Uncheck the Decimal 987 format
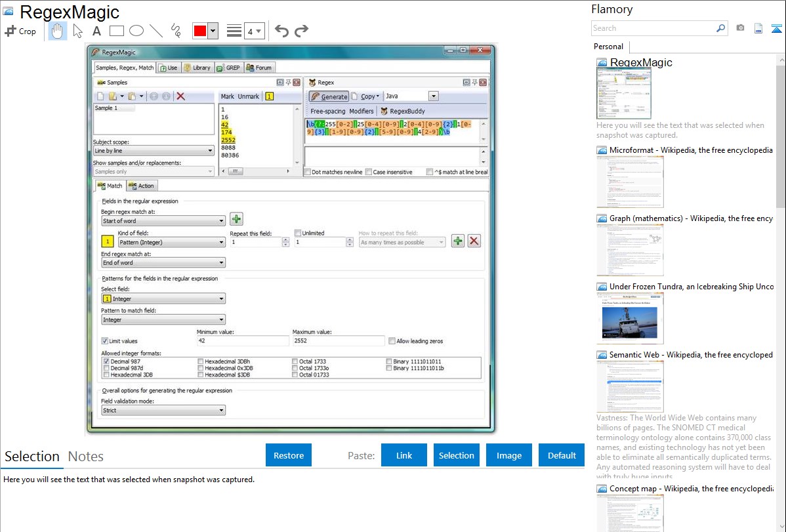 [x=106, y=361]
